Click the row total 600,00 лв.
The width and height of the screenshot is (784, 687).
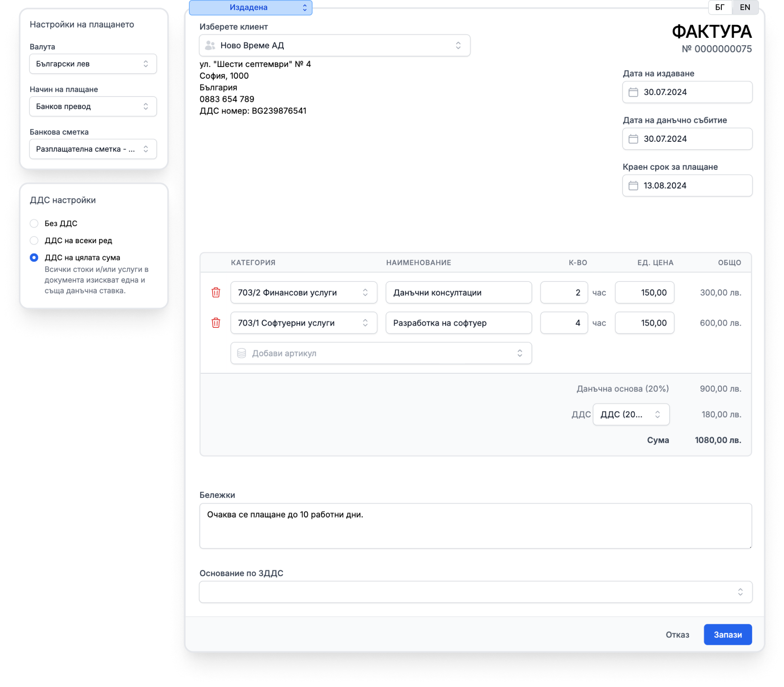coord(720,323)
